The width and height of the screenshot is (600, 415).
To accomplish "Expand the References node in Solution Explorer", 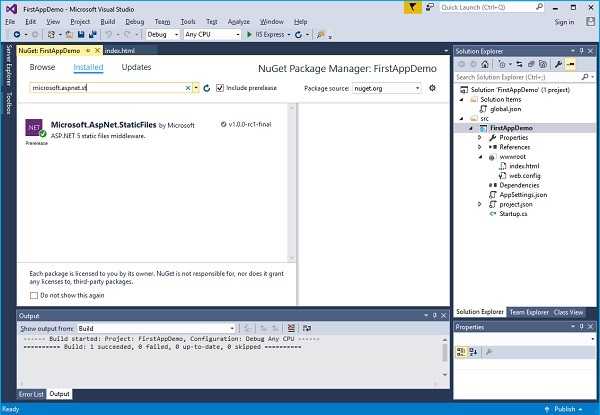I will (480, 147).
